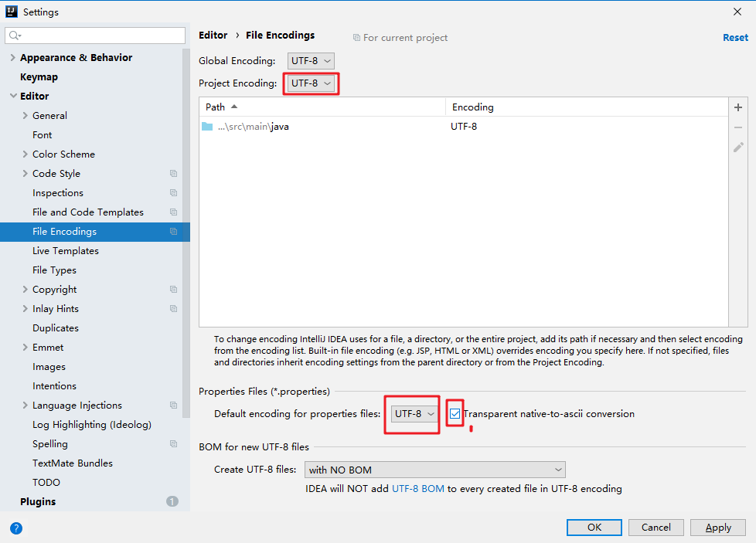Open the Global Encoding dropdown

click(x=311, y=61)
